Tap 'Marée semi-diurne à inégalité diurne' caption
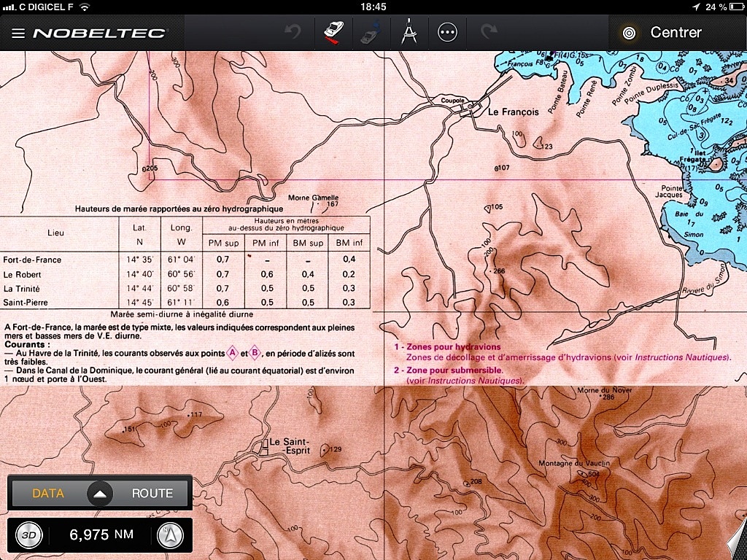 tap(182, 314)
